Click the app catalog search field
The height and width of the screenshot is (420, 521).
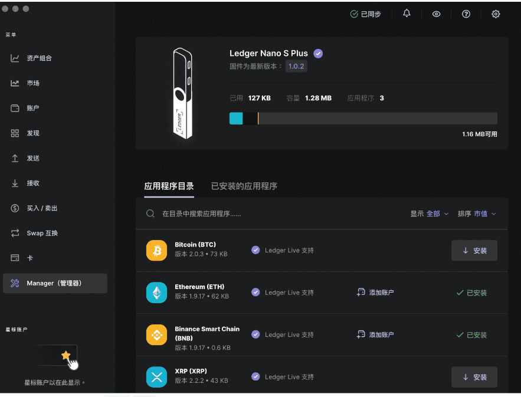pyautogui.click(x=236, y=214)
